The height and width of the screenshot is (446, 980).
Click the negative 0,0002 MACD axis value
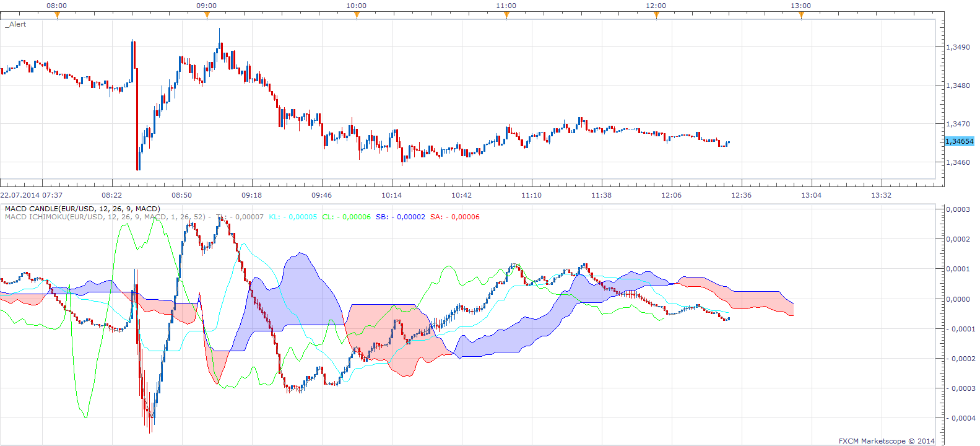pyautogui.click(x=961, y=359)
